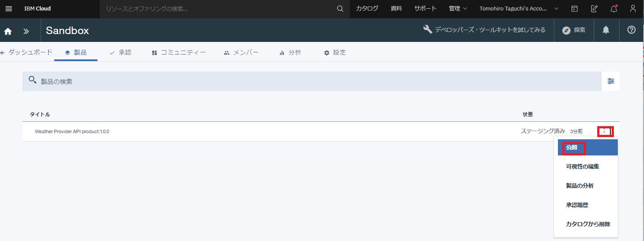
Task: Select the 製品 tab
Action: (x=76, y=52)
